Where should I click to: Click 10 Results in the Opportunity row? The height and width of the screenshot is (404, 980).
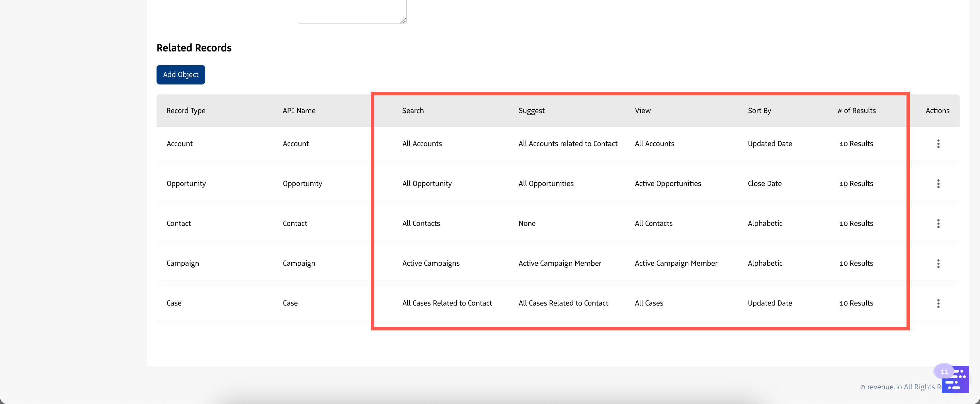(856, 184)
